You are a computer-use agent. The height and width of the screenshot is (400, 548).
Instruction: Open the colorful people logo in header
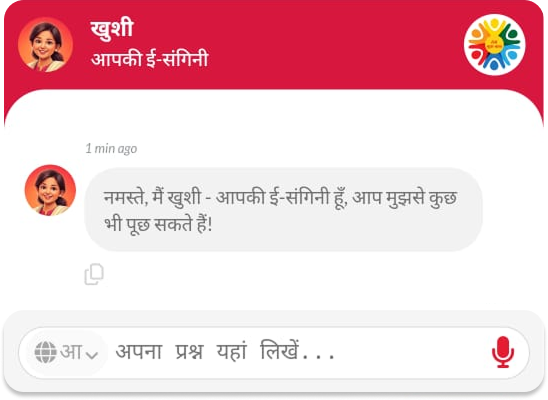(494, 45)
